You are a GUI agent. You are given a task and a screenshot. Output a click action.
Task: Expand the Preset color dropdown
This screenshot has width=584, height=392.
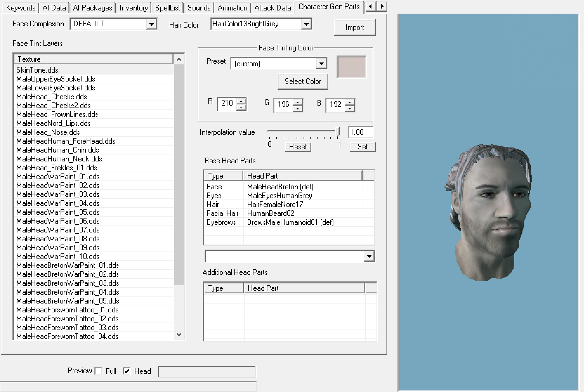pos(321,64)
